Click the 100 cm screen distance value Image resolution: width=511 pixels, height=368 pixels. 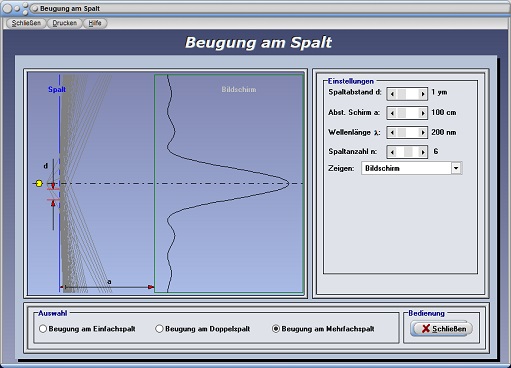(444, 112)
